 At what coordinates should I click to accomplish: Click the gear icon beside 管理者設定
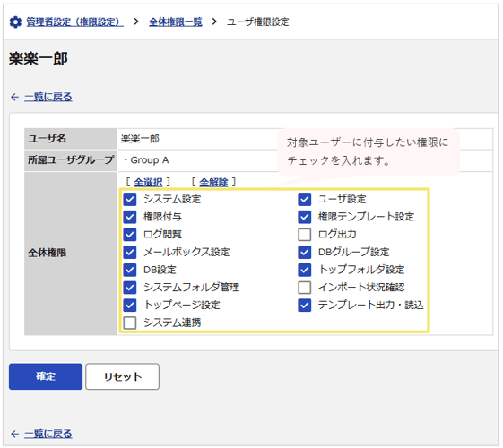point(15,22)
